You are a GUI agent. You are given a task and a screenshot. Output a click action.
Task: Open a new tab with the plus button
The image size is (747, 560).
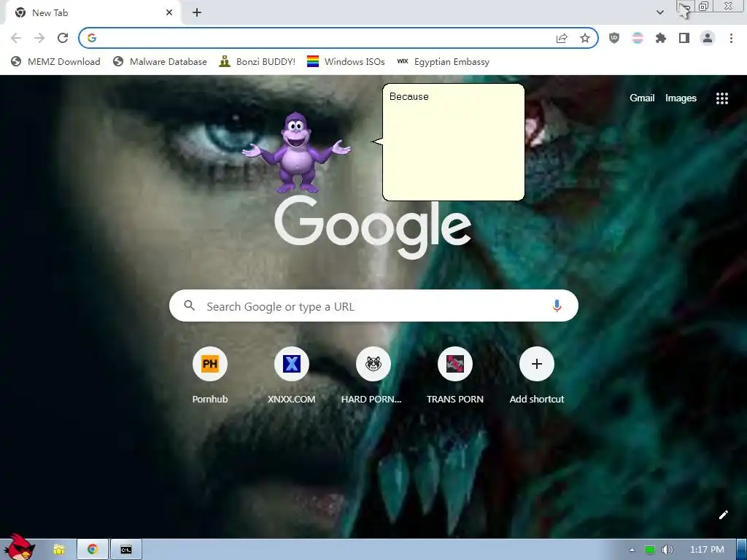tap(197, 13)
